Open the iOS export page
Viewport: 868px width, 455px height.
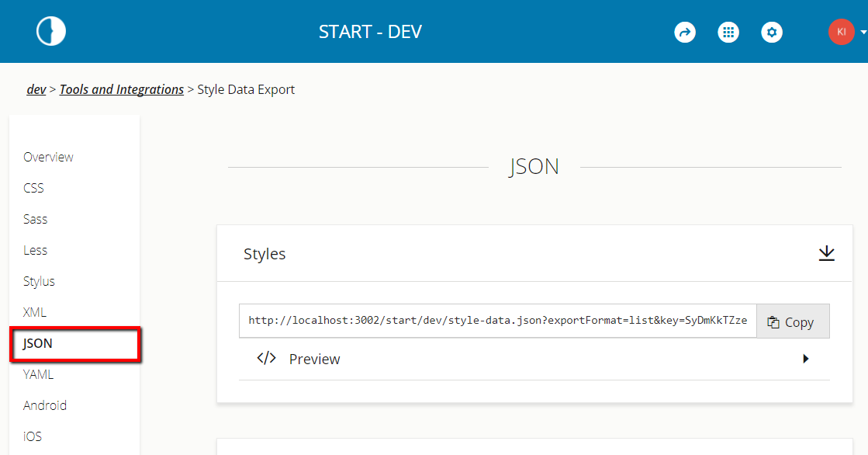[x=32, y=436]
